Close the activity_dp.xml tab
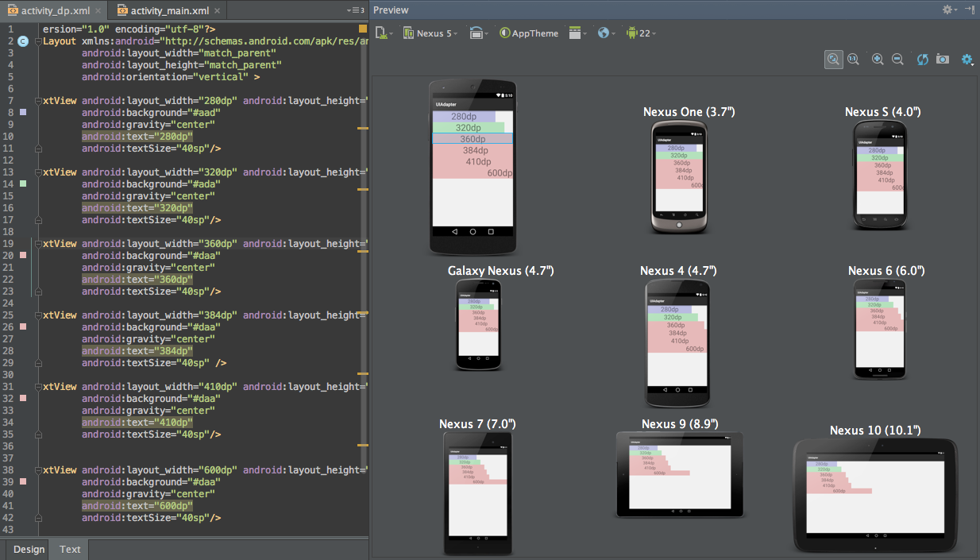The image size is (980, 560). click(98, 11)
